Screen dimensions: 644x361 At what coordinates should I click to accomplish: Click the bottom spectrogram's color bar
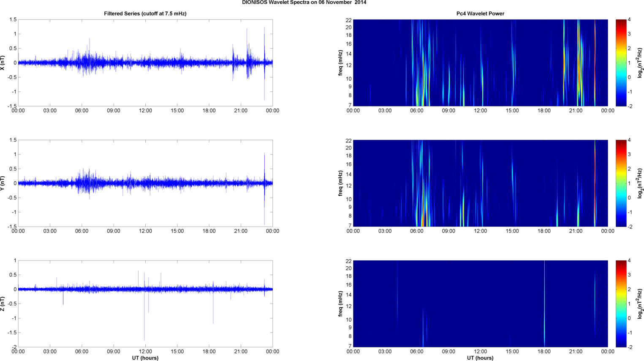tap(621, 304)
